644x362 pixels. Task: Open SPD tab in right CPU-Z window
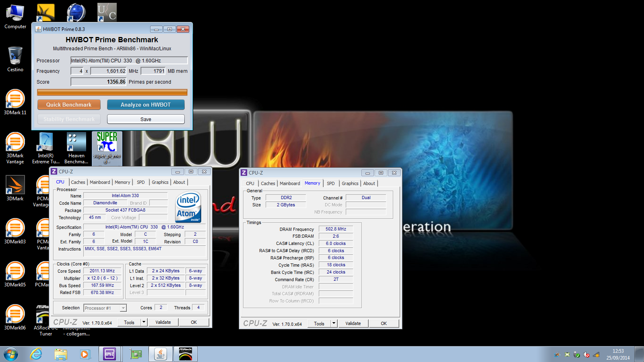point(331,183)
